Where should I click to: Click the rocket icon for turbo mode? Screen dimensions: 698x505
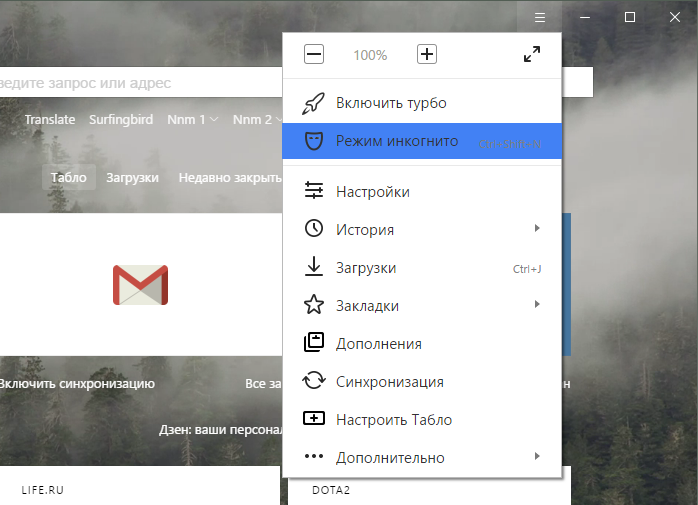pos(314,103)
